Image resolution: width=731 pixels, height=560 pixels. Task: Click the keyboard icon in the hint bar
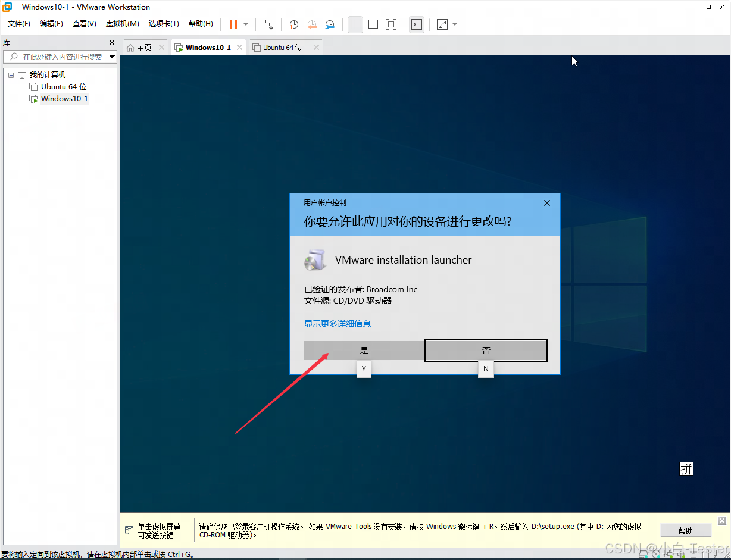click(x=129, y=530)
